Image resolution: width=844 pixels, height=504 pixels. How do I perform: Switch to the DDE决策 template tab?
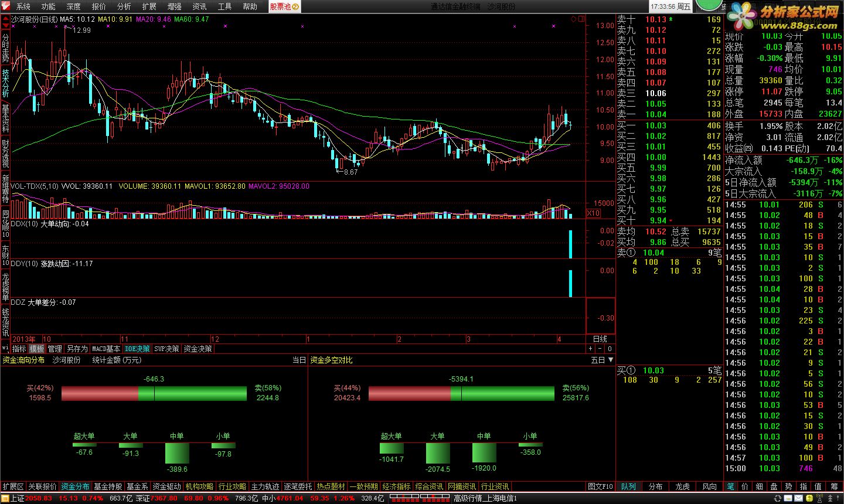pyautogui.click(x=137, y=349)
